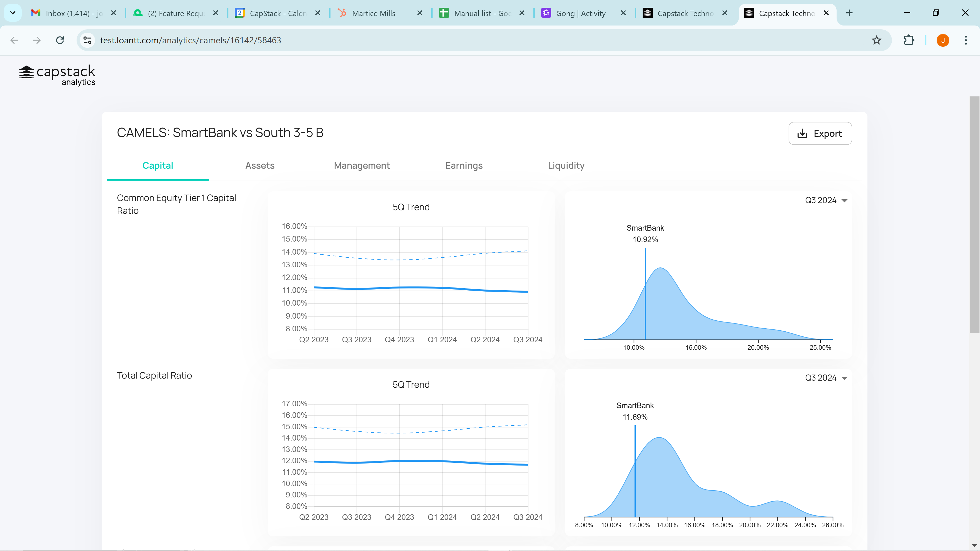Click the CAMELS: SmartBank vs South 3-5 B heading
Viewport: 980px width, 551px height.
click(x=220, y=133)
